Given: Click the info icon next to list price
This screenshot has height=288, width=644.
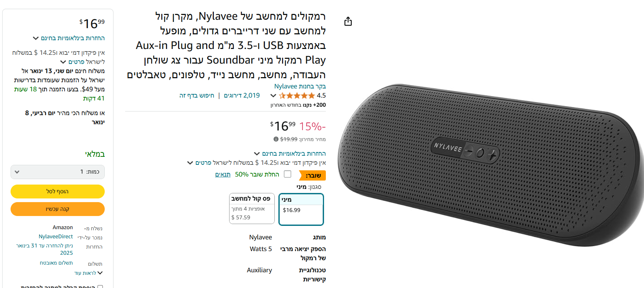Looking at the screenshot, I should coord(276,139).
